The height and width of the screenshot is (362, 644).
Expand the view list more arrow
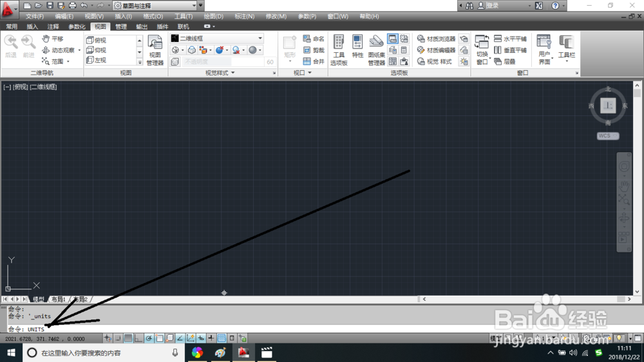click(x=140, y=62)
